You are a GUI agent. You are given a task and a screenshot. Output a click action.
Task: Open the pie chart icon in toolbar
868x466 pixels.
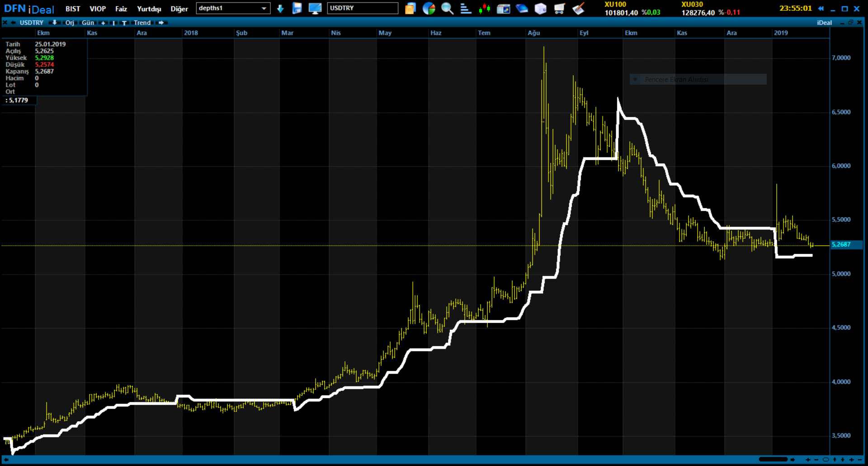coord(429,9)
